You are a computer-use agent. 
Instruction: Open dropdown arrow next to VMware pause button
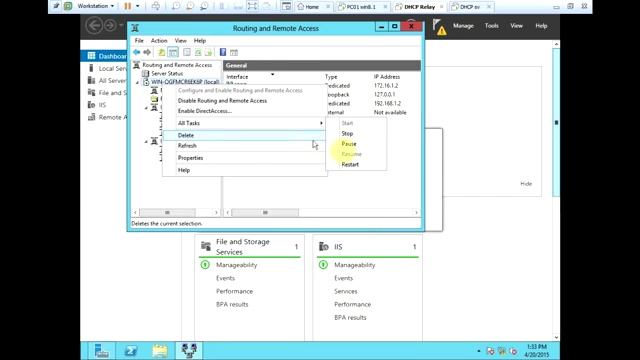coord(138,6)
